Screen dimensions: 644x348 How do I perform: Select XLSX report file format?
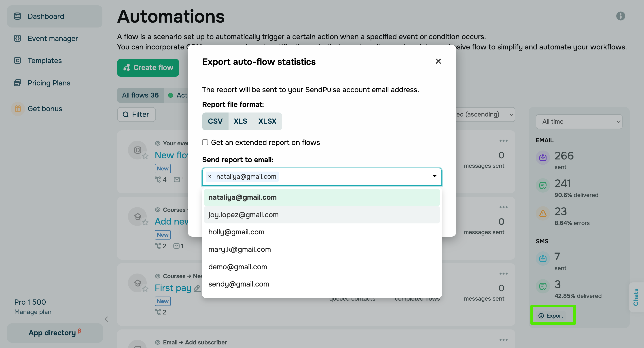click(267, 121)
